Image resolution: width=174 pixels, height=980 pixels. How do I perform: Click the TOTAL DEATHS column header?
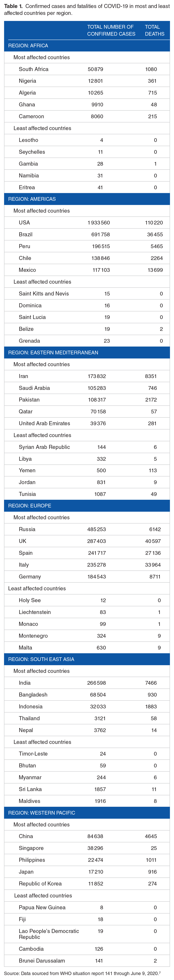click(155, 30)
